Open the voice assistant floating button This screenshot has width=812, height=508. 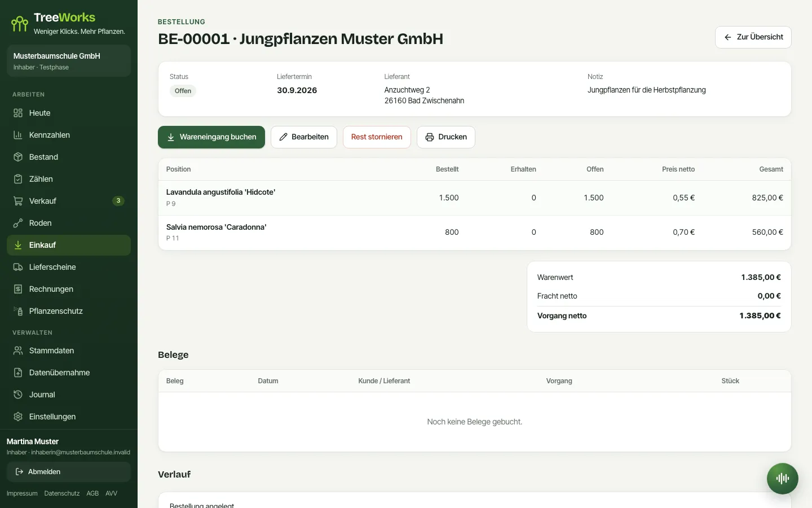coord(783,479)
